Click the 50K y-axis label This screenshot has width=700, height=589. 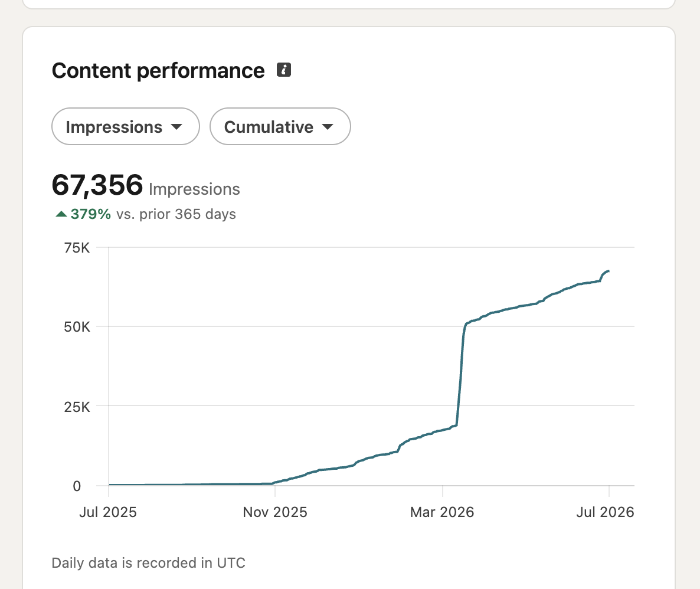[x=77, y=327]
